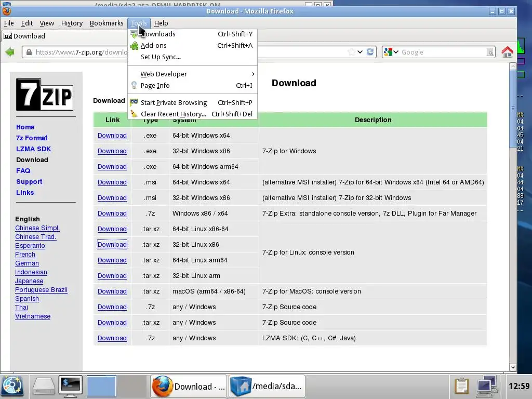Click the network computers tray icon
Image resolution: width=532 pixels, height=399 pixels.
pyautogui.click(x=487, y=386)
